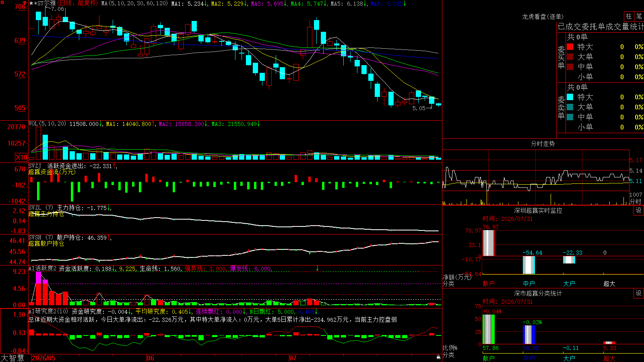Click the 深市超赢分类统计 panel title

pyautogui.click(x=538, y=293)
